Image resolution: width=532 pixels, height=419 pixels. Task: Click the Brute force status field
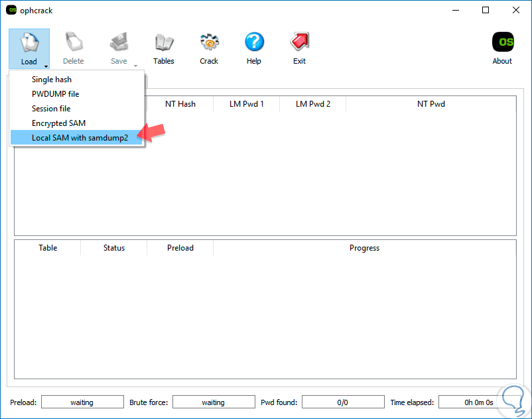[x=214, y=402]
